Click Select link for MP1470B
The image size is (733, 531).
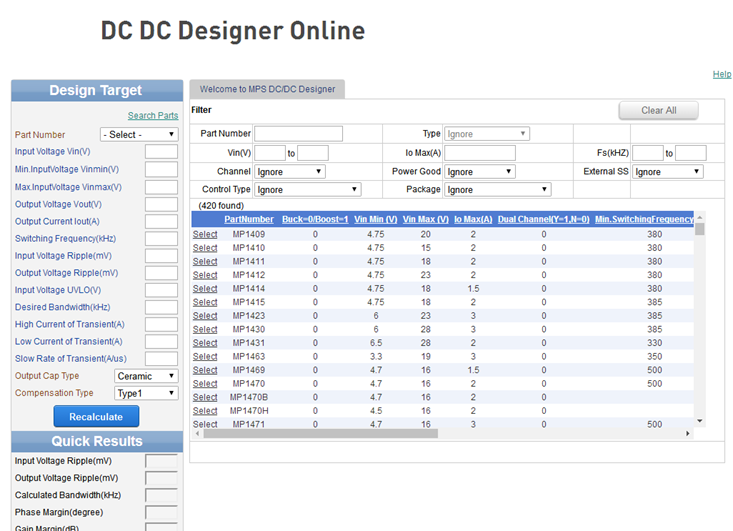point(205,397)
